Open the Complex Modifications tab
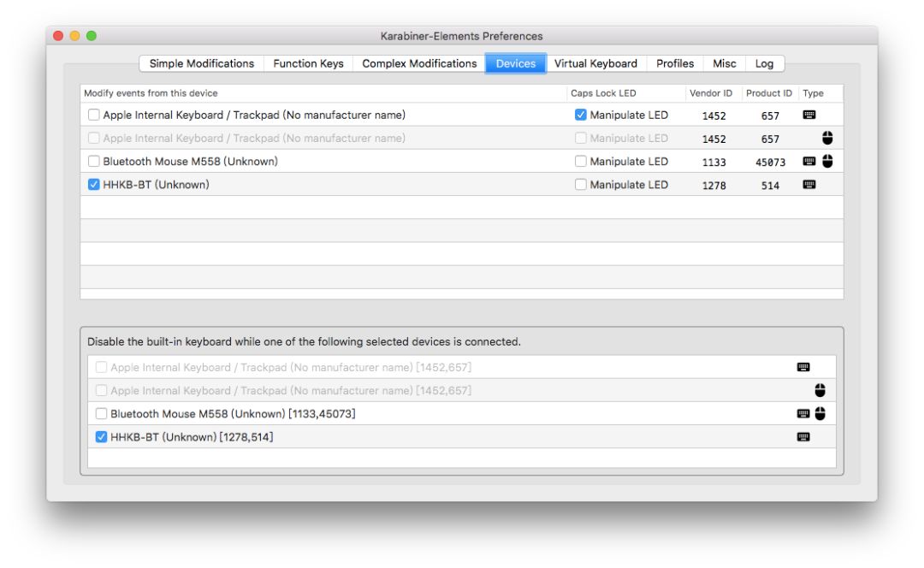 tap(419, 64)
